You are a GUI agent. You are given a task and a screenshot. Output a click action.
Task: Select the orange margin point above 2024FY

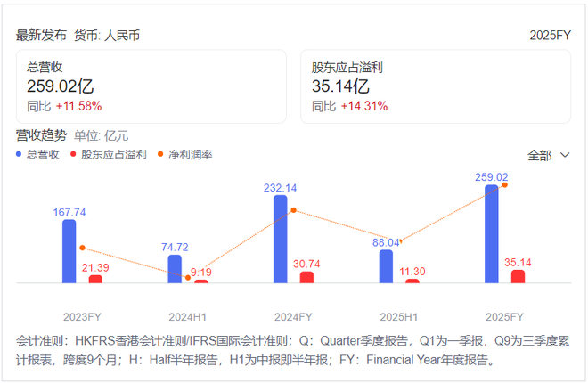(293, 210)
